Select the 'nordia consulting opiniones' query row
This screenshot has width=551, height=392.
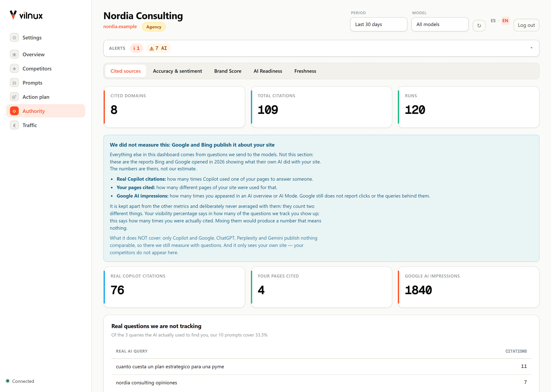click(x=321, y=383)
